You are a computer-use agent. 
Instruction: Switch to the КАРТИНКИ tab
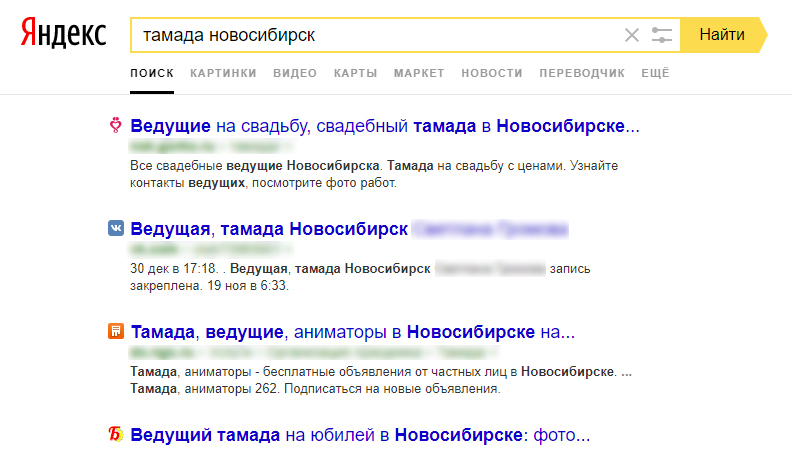click(223, 73)
